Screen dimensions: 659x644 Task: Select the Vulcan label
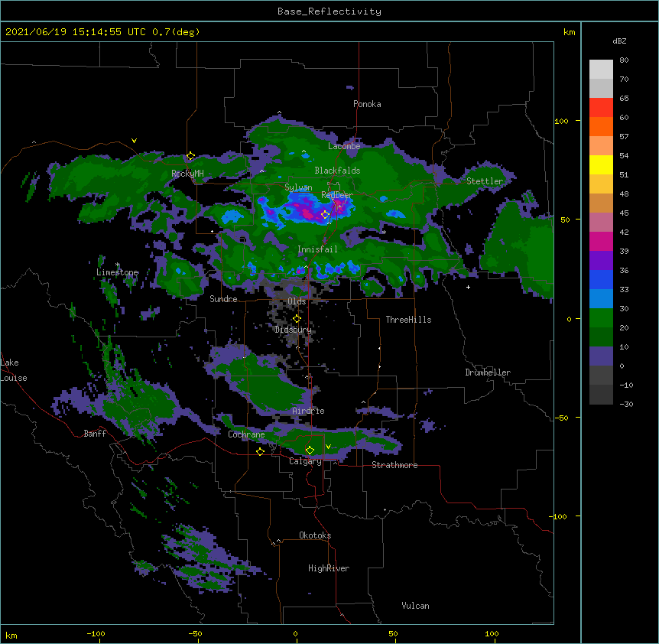[x=415, y=606]
